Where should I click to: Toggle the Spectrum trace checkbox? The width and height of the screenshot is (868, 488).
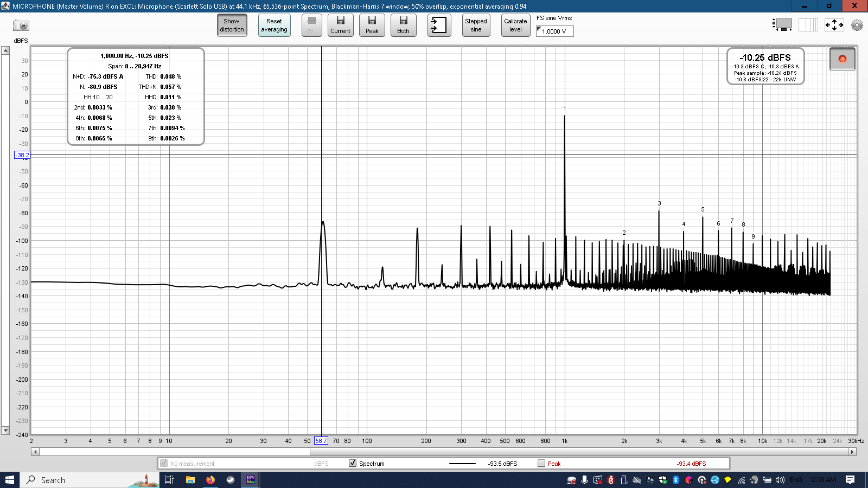353,463
